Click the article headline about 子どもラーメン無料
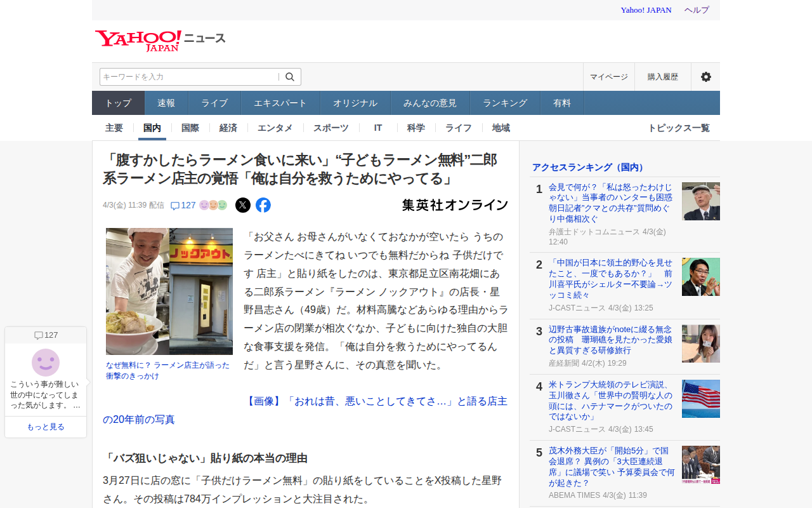Viewport: 812px width, 508px height. pyautogui.click(x=300, y=169)
